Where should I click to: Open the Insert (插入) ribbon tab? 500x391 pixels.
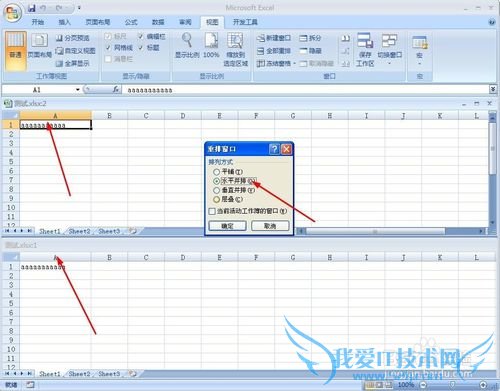64,22
